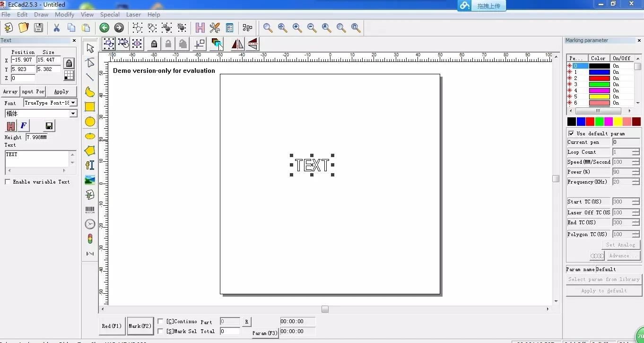Check the Continuous marking checkbox
Image resolution: width=644 pixels, height=343 pixels.
click(160, 322)
